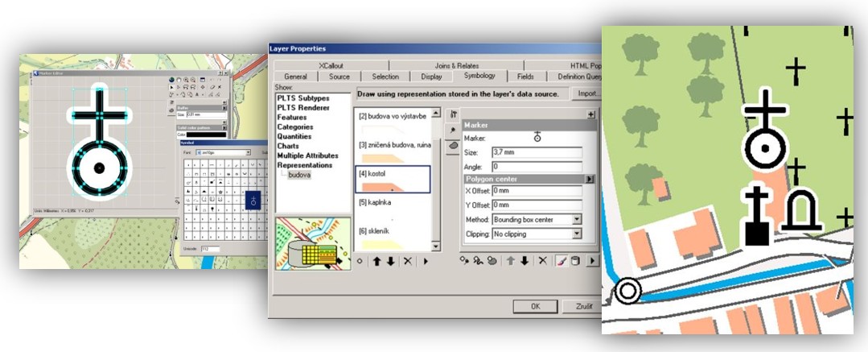Delete selected rule with X icon below list
Screen dimensions: 868x352
(408, 261)
